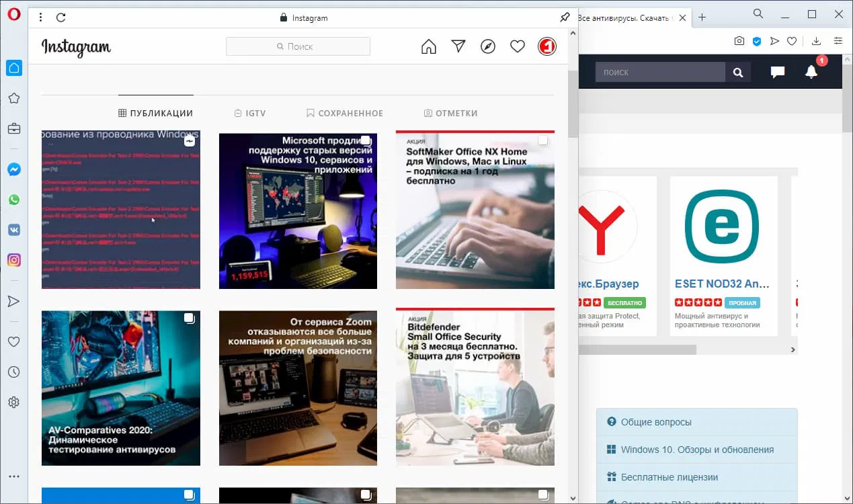Open the sidebar heart bookmarks icon
Viewport: 853px width, 504px height.
(x=14, y=342)
